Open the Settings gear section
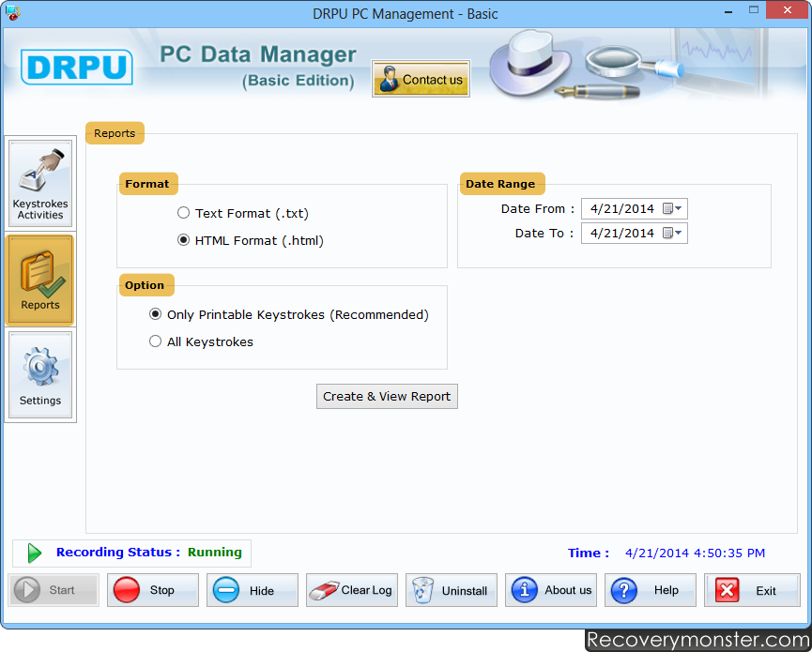812x652 pixels. (x=40, y=374)
